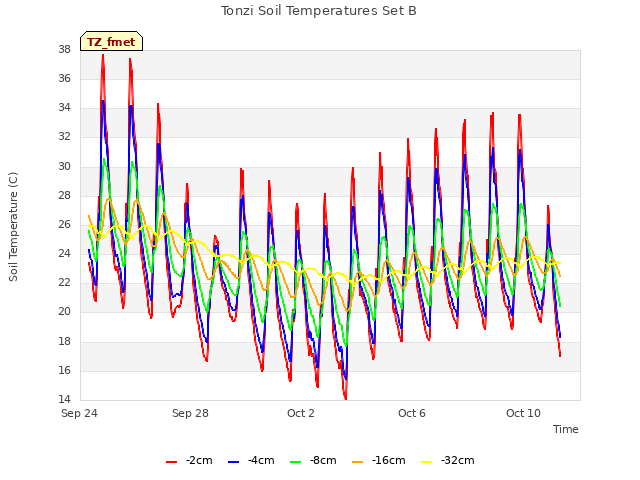
Task: Click the 30 y-axis tick label
Action: [64, 167]
